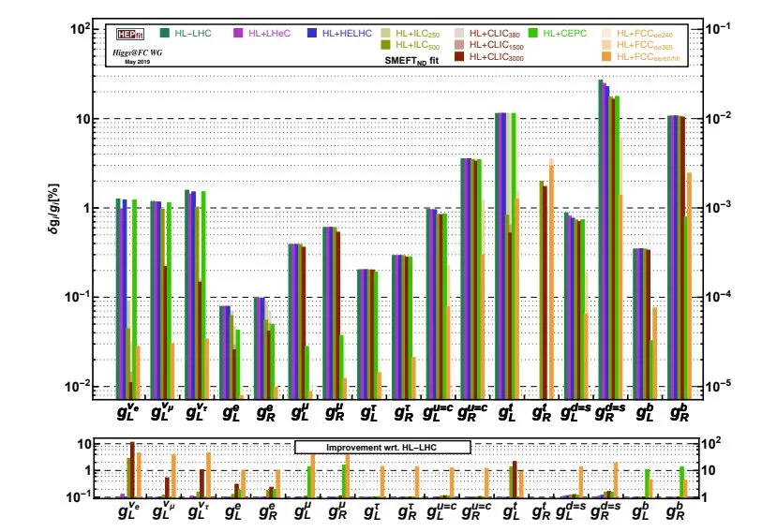Click the HL+FCCee/eh/hh orange legend swatch
The height and width of the screenshot is (532, 777).
click(x=606, y=57)
